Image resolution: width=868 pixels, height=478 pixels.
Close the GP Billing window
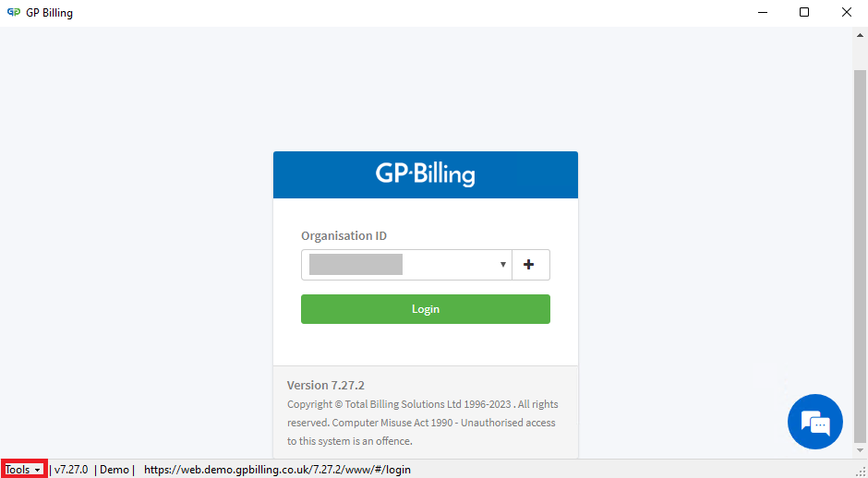[x=847, y=12]
